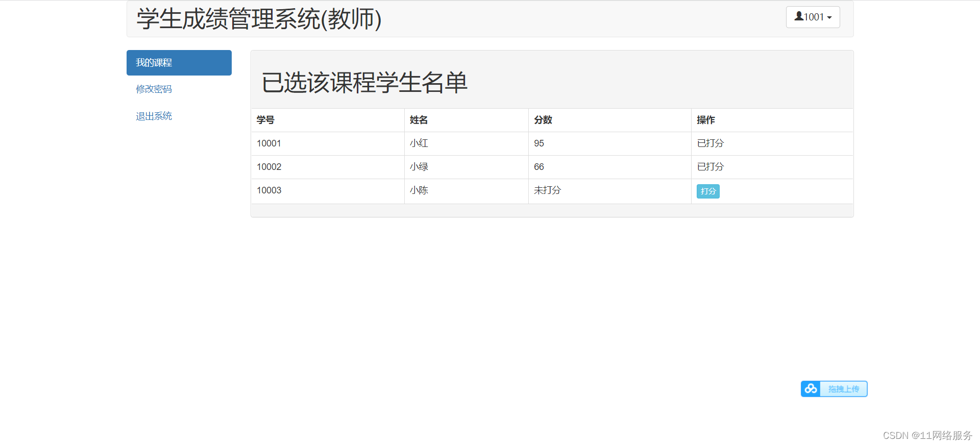This screenshot has width=980, height=445.
Task: Click the 打分 button for 小陈
Action: click(708, 191)
